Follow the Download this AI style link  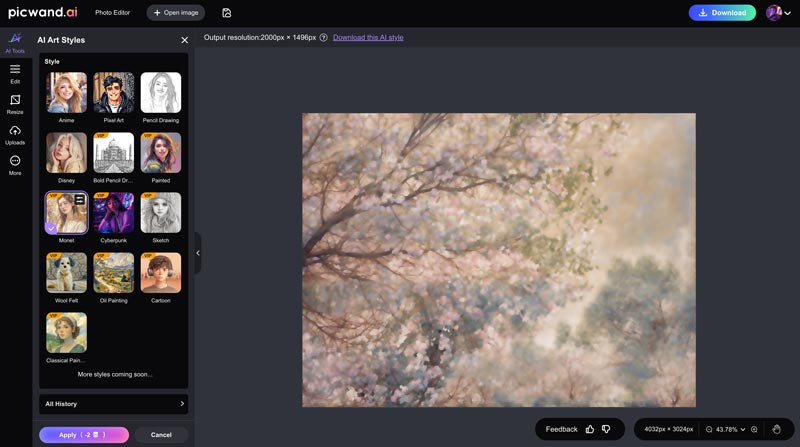click(x=368, y=37)
